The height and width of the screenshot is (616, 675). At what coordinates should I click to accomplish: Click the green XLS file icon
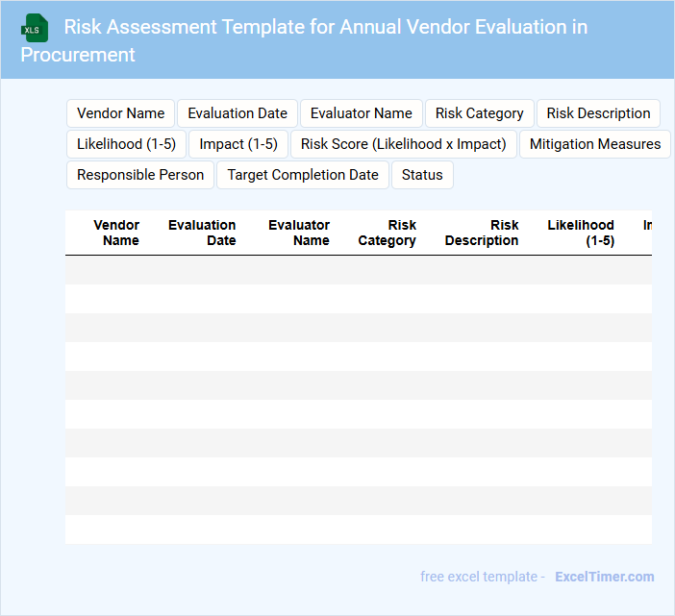click(x=36, y=28)
